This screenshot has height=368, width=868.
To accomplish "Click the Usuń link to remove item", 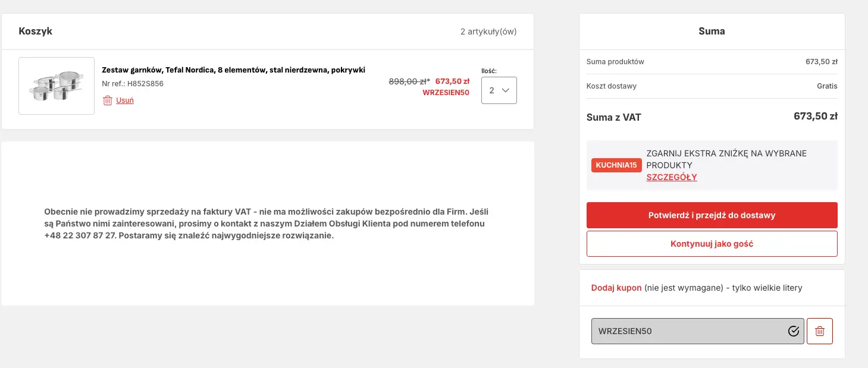I will pyautogui.click(x=125, y=100).
